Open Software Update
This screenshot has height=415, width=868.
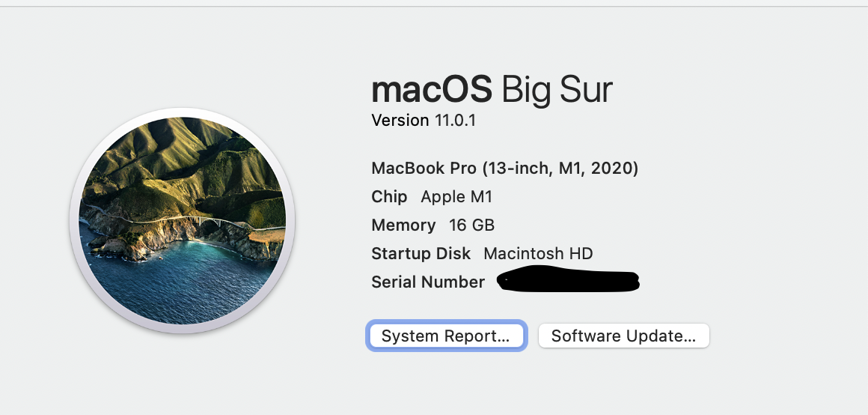pos(623,336)
